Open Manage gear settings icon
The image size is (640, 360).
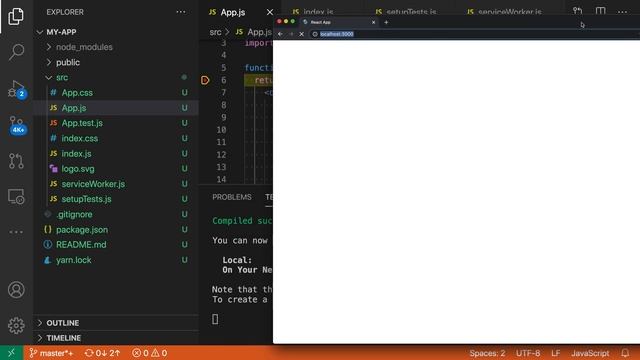pyautogui.click(x=16, y=325)
